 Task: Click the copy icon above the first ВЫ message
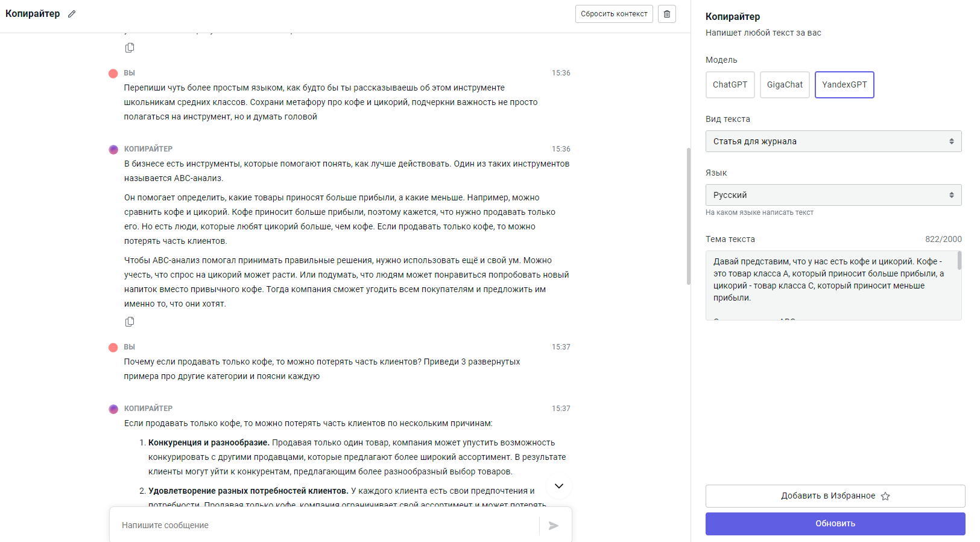click(130, 48)
